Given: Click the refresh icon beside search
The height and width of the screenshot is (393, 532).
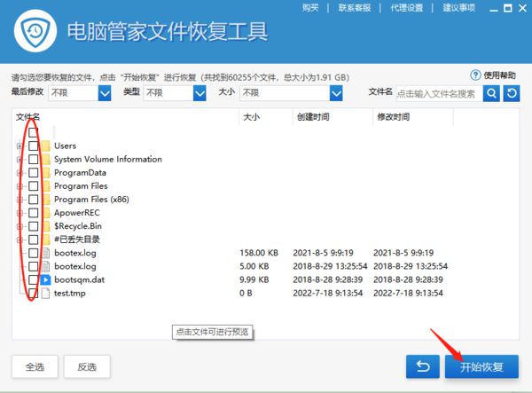Looking at the screenshot, I should [x=511, y=93].
